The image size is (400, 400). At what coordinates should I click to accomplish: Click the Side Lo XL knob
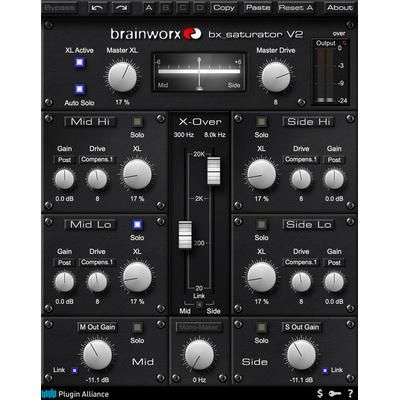click(x=261, y=277)
